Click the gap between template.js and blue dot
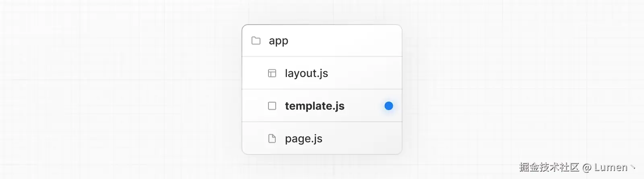The image size is (644, 179). [x=364, y=106]
